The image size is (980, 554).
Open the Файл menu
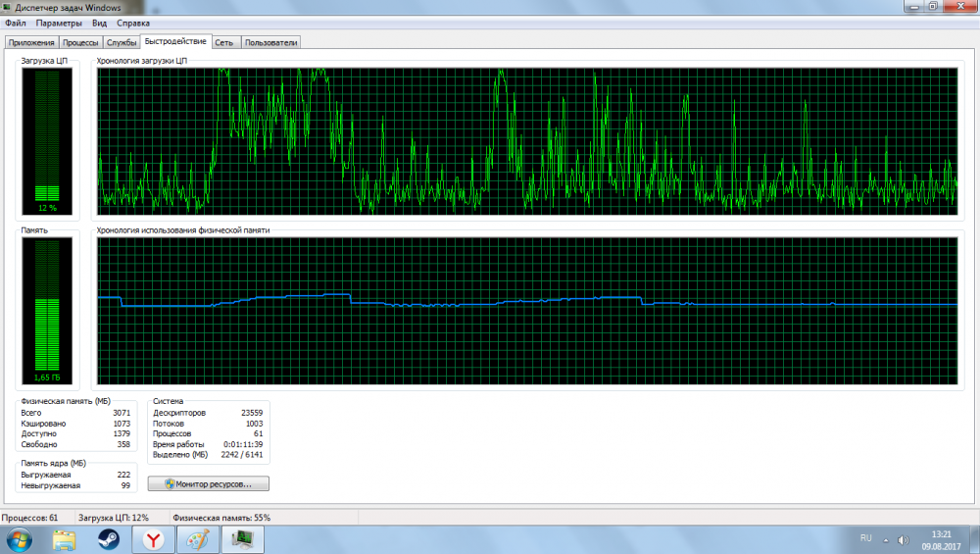click(15, 23)
